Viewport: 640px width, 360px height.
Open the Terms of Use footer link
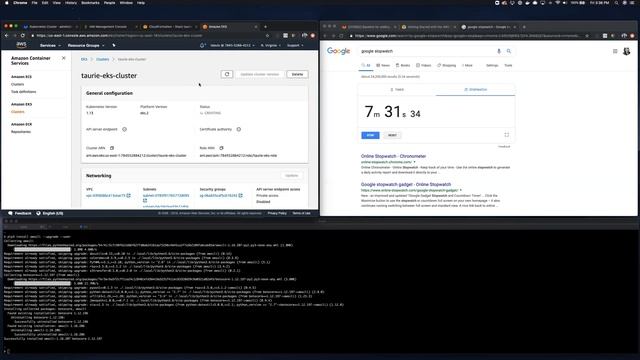coord(301,213)
